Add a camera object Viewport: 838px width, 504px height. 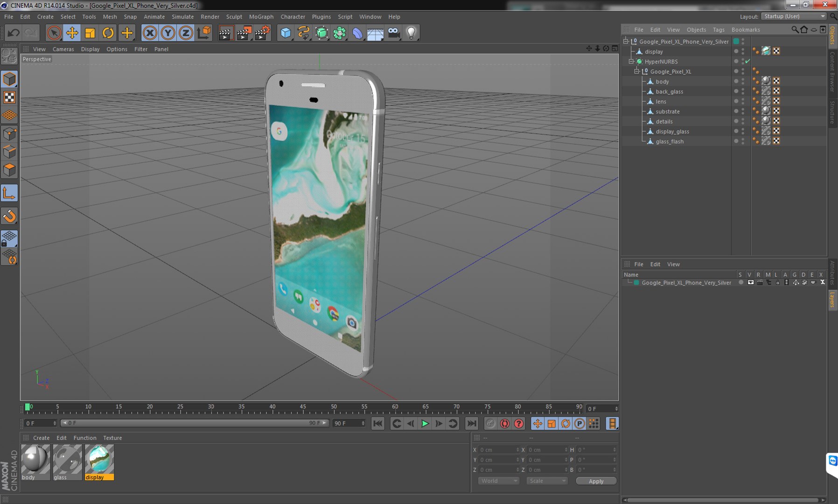394,33
